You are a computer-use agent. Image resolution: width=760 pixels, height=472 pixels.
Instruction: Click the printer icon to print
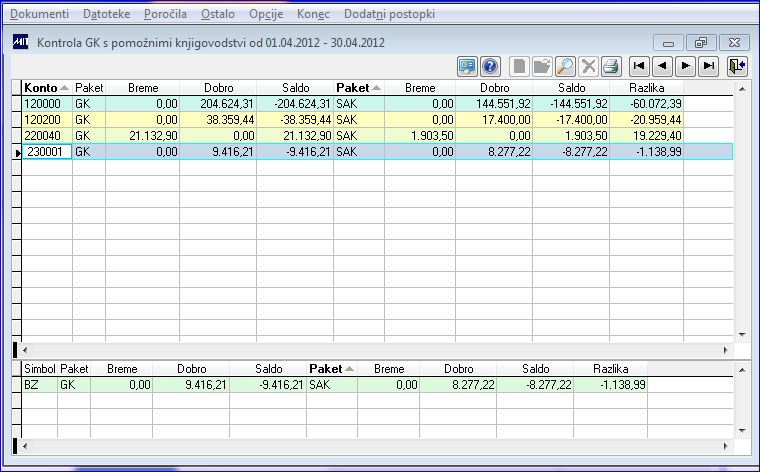click(x=612, y=66)
